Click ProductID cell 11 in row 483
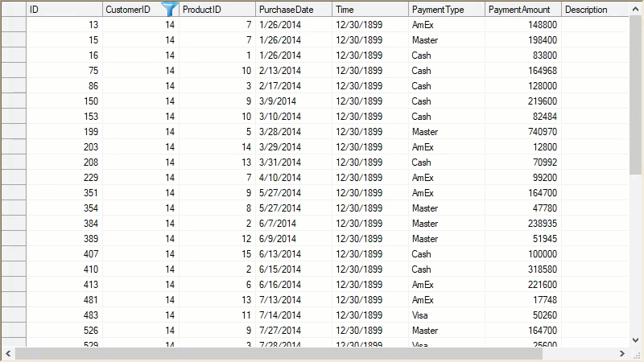Viewport: 644px width, 362px height. coord(217,315)
